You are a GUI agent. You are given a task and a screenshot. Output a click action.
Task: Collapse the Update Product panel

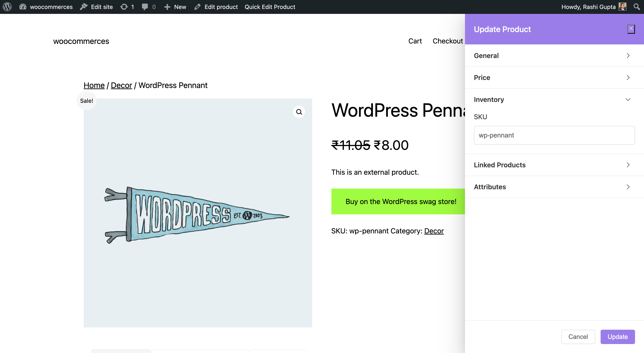pyautogui.click(x=631, y=28)
